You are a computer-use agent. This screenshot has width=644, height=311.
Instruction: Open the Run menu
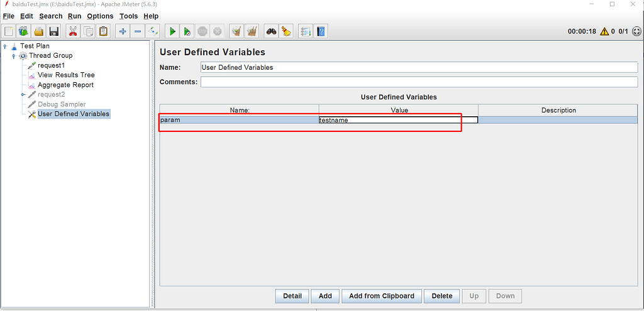pos(74,16)
